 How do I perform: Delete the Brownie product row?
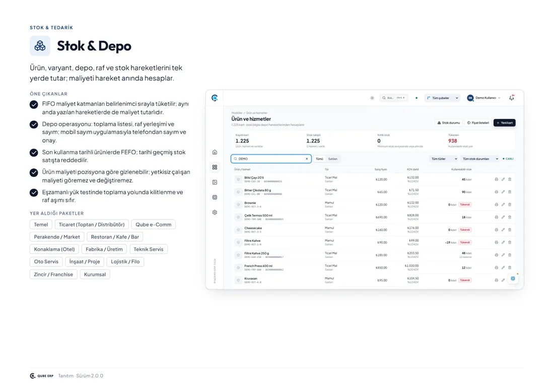510,204
